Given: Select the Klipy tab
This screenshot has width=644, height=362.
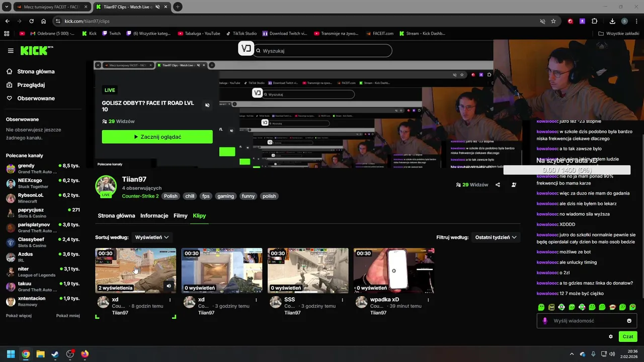Looking at the screenshot, I should pyautogui.click(x=199, y=216).
